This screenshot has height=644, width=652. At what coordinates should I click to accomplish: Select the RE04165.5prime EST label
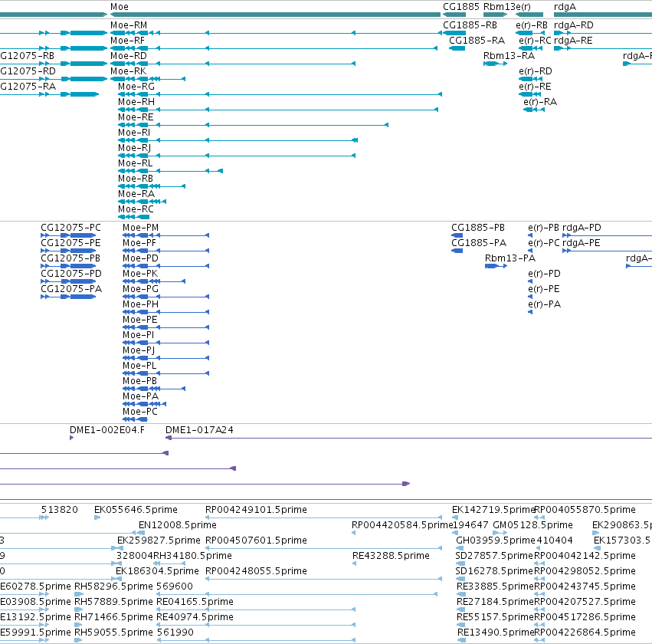pos(195,602)
